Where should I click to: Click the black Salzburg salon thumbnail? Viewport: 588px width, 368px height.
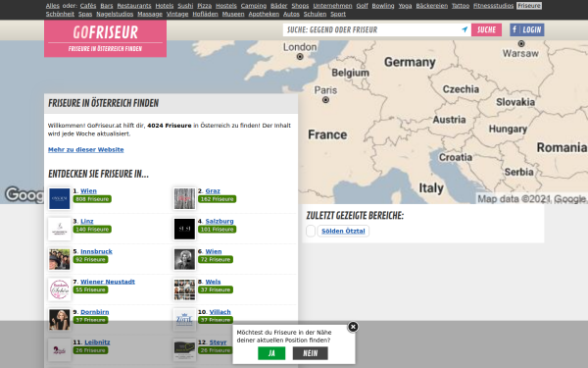tap(184, 229)
